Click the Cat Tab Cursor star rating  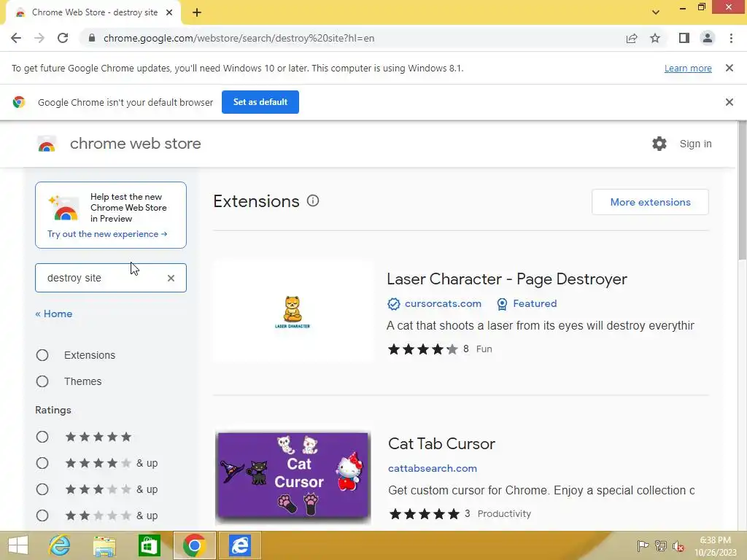point(424,514)
